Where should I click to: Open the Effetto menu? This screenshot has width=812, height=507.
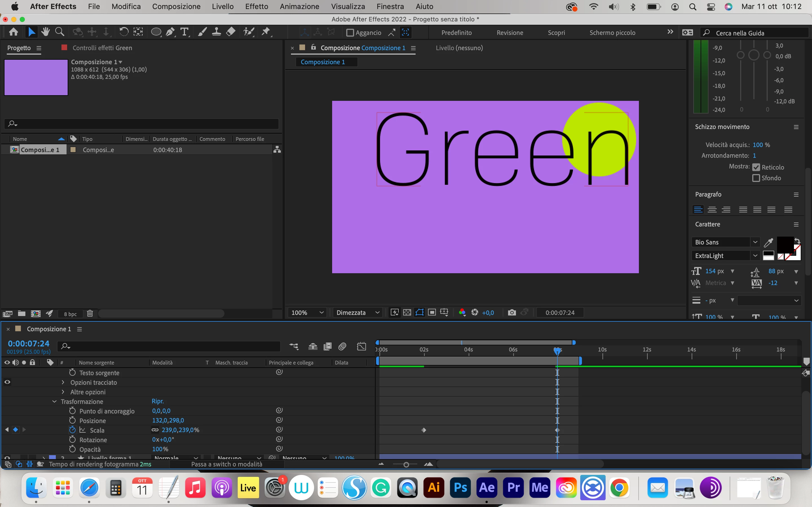click(x=256, y=6)
